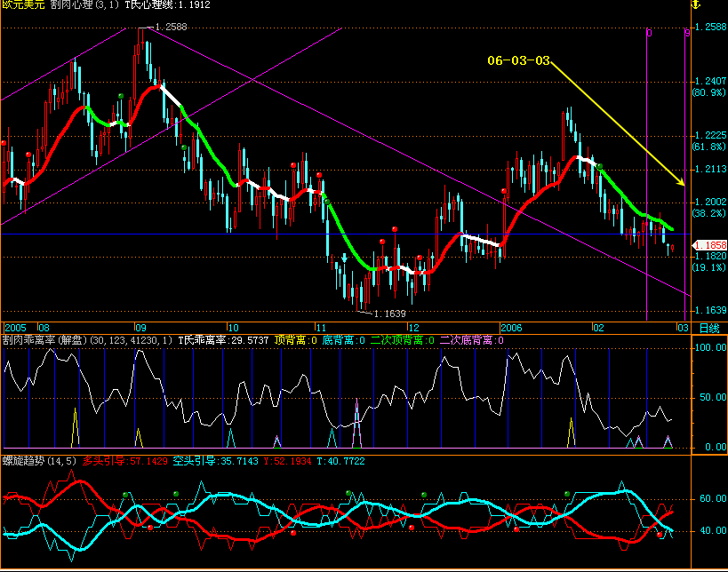Click the 1.2407 price axis level
Viewport: 728px width, 572px height.
point(710,81)
